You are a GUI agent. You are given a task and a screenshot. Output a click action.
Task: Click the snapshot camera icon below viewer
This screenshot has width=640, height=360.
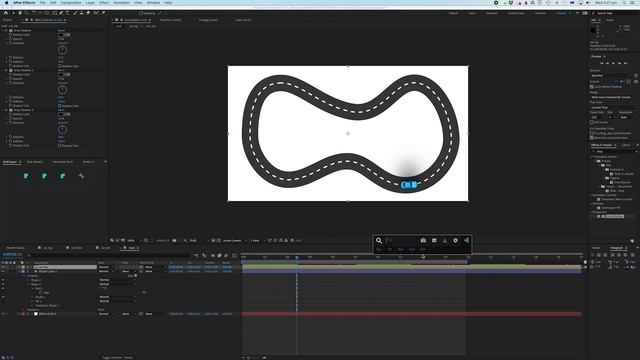pyautogui.click(x=174, y=241)
